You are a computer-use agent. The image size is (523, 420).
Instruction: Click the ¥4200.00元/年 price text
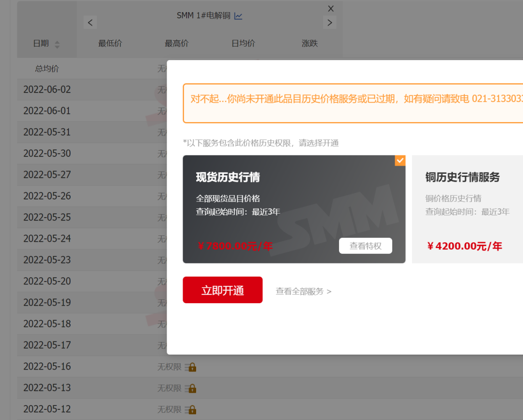tap(464, 246)
